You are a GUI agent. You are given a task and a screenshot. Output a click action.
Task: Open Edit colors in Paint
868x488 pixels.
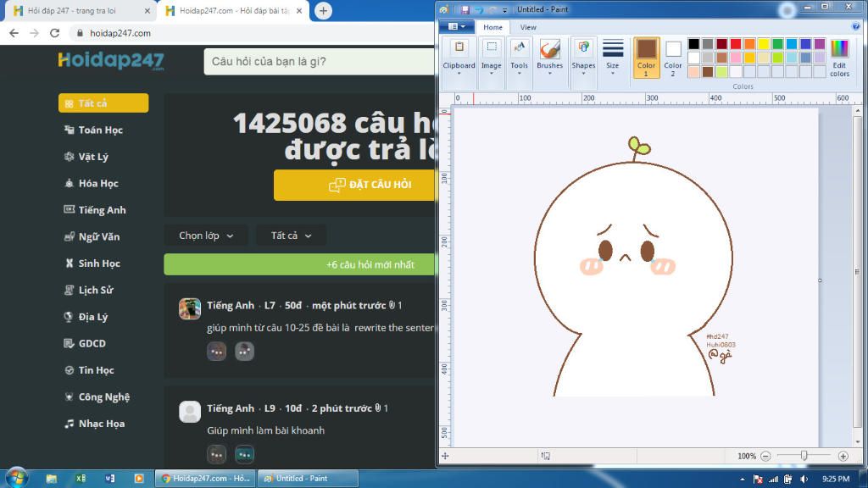tap(839, 58)
